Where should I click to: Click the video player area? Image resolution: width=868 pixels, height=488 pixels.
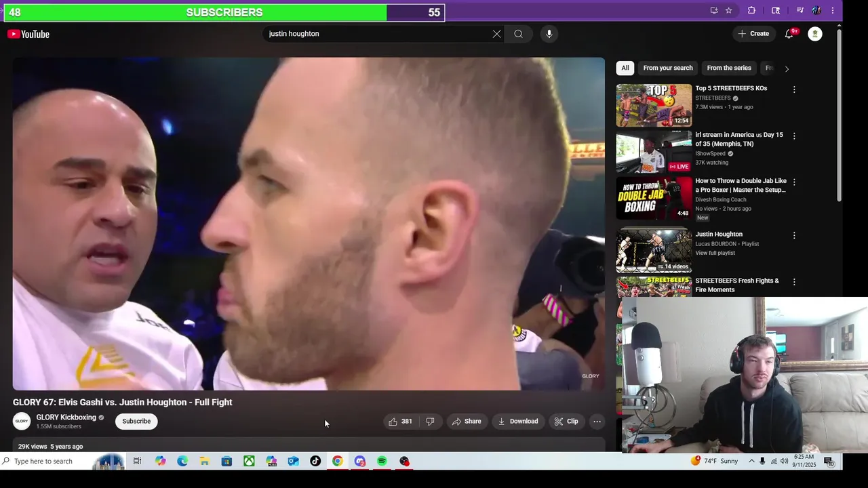point(309,224)
